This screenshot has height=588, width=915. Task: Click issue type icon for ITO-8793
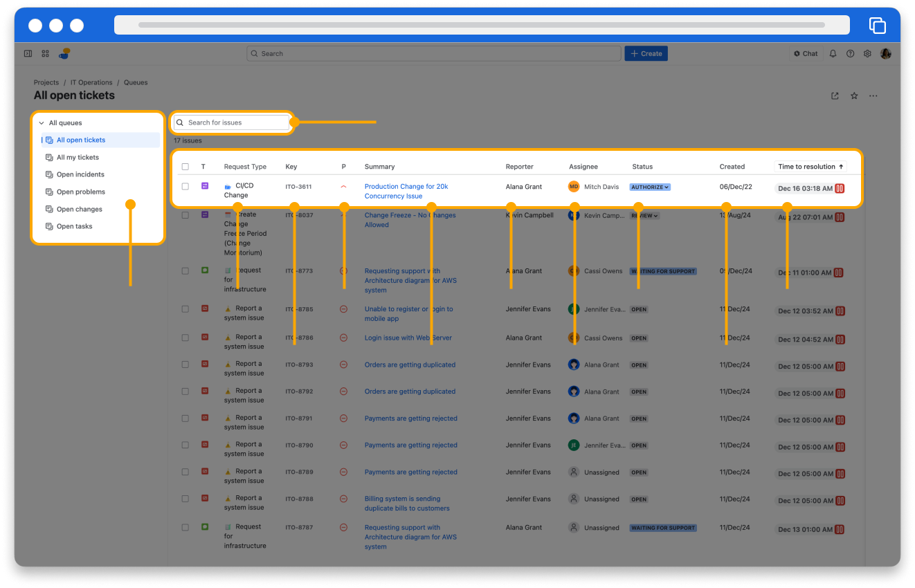point(205,364)
